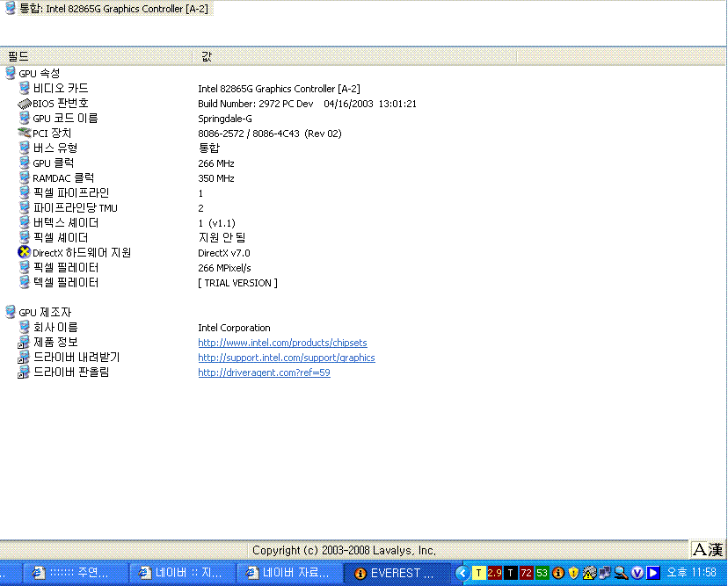
Task: Click the blue play arrow tray icon
Action: (x=652, y=573)
